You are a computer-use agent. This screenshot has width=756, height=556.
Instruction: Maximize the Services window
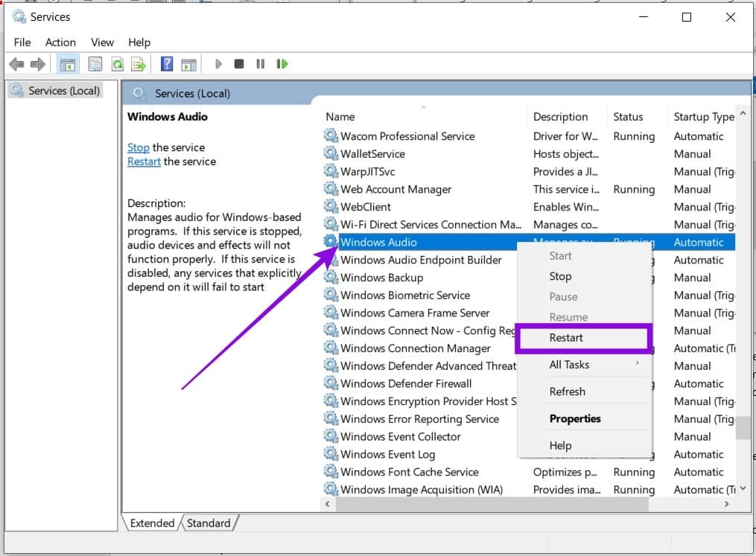click(x=687, y=17)
